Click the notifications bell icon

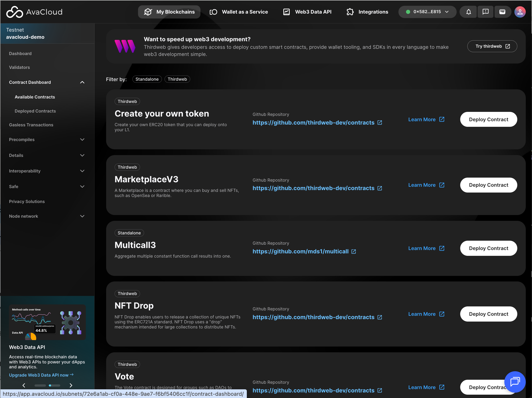468,12
